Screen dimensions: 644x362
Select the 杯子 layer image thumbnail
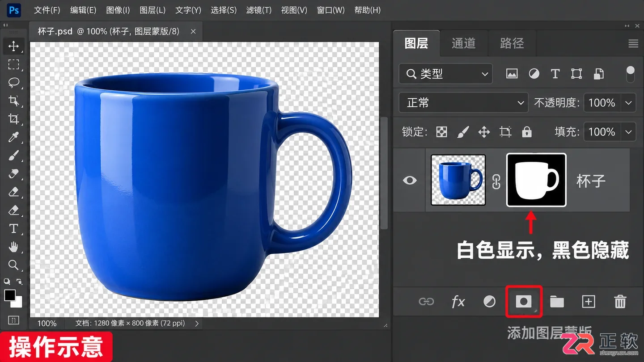[x=458, y=180]
